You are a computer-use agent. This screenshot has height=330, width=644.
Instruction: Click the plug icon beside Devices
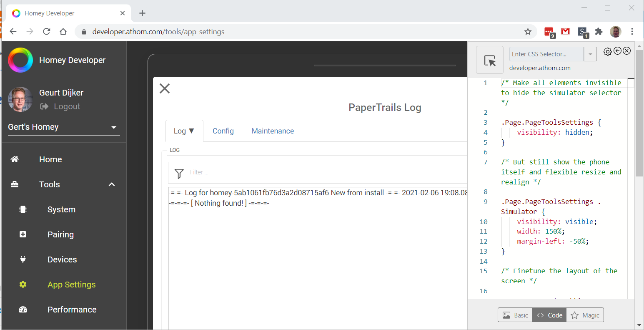click(23, 259)
